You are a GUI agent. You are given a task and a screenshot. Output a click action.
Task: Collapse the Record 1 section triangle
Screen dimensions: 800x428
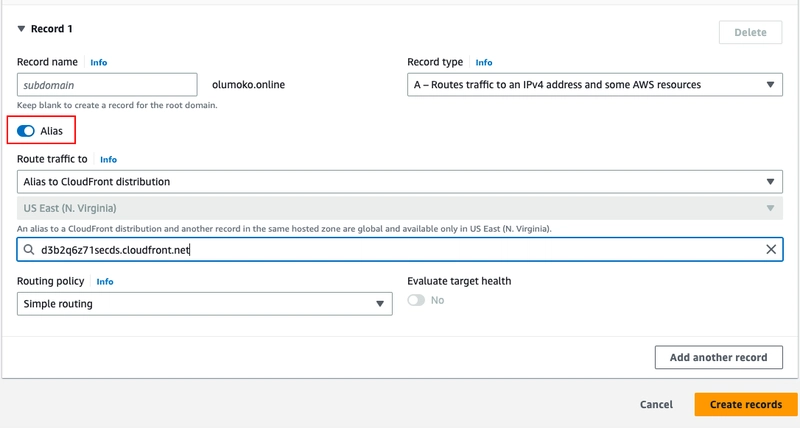click(x=21, y=30)
